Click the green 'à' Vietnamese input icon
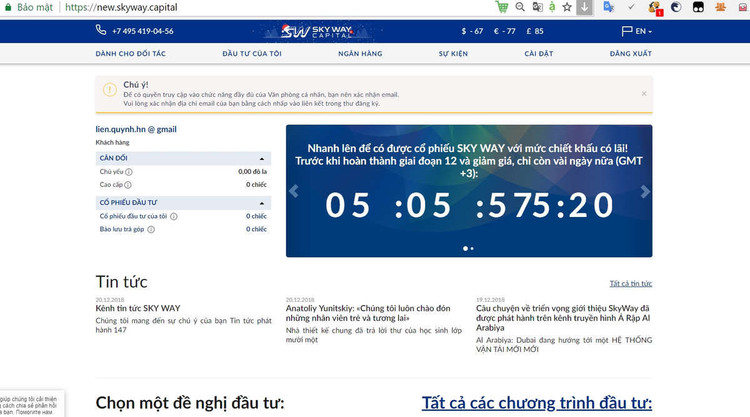750x417 pixels. [552, 7]
